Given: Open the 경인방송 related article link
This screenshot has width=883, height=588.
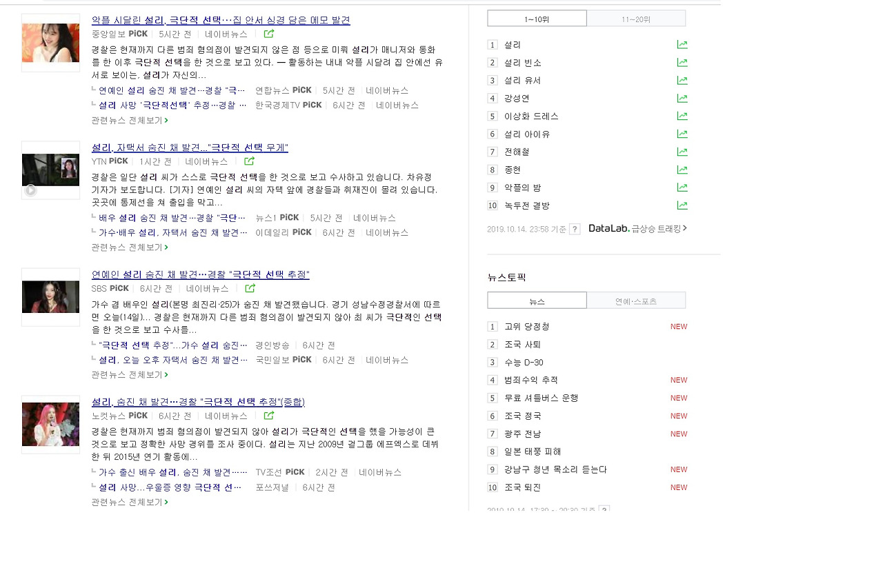Looking at the screenshot, I should click(173, 345).
